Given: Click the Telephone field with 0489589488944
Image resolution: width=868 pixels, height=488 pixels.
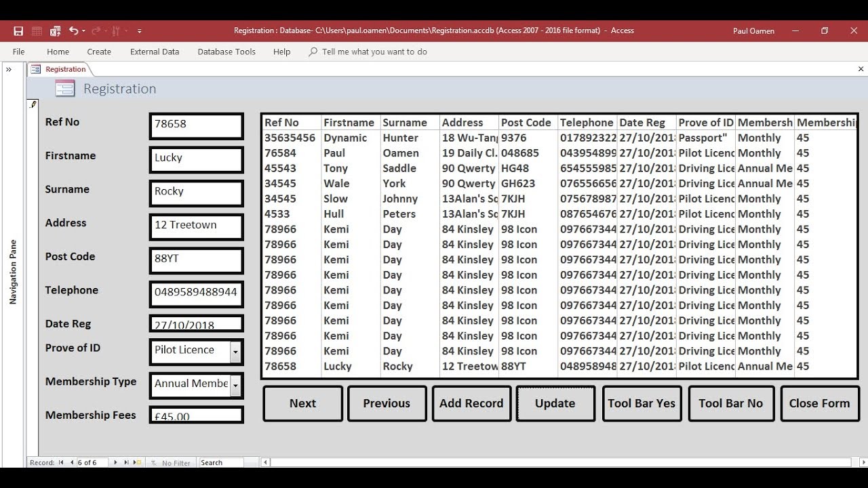Looking at the screenshot, I should pyautogui.click(x=196, y=294).
